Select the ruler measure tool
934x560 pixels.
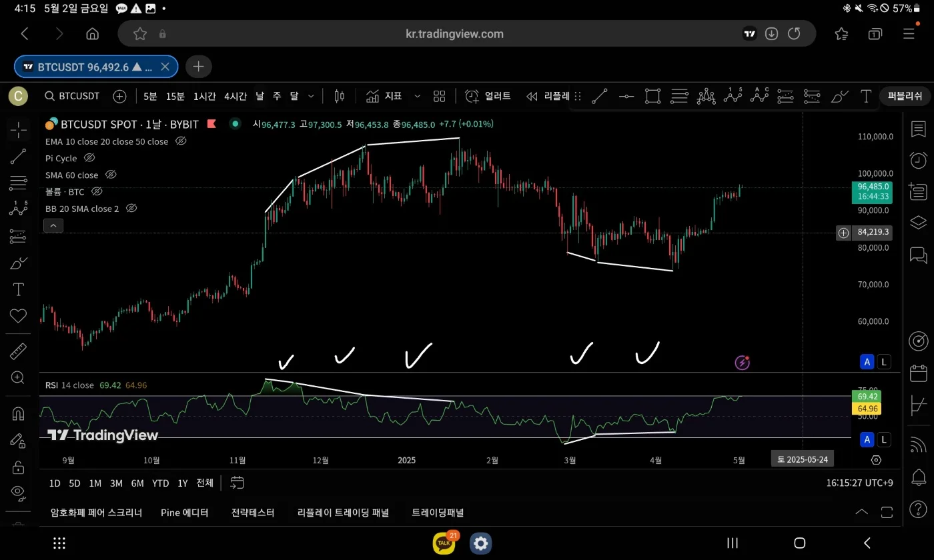point(18,351)
